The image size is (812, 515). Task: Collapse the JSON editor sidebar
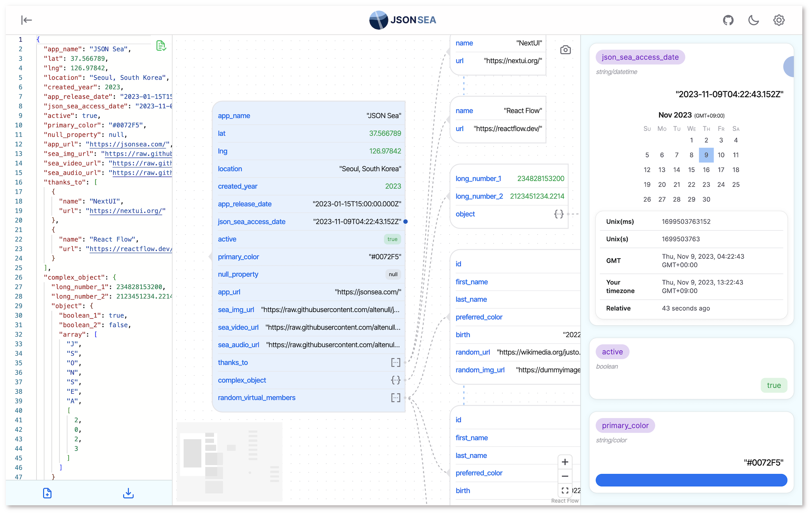(x=26, y=20)
